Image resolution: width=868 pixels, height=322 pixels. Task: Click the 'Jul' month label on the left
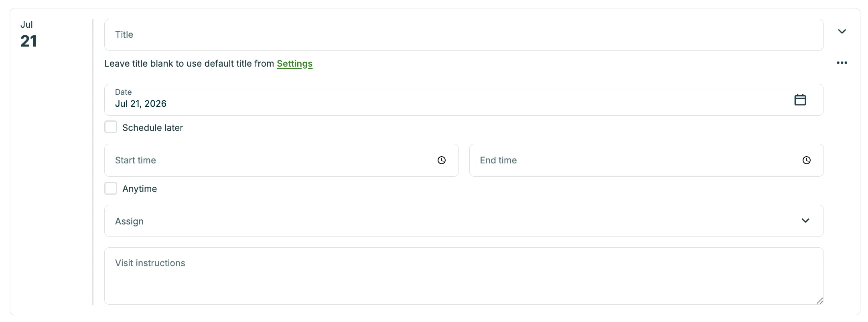[x=26, y=24]
